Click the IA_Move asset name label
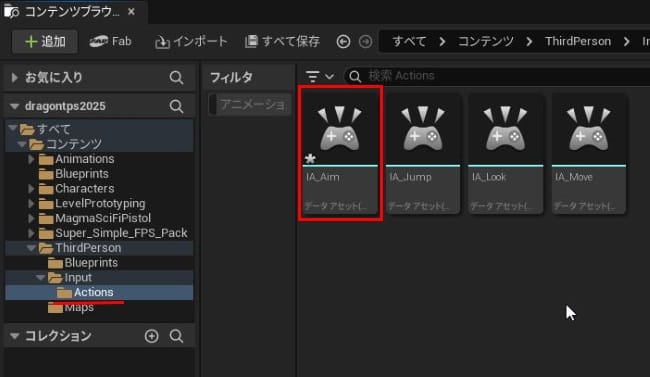 (574, 177)
